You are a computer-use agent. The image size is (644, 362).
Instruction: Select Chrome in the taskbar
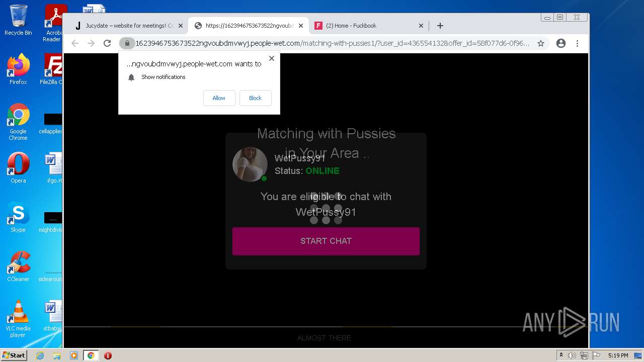91,355
